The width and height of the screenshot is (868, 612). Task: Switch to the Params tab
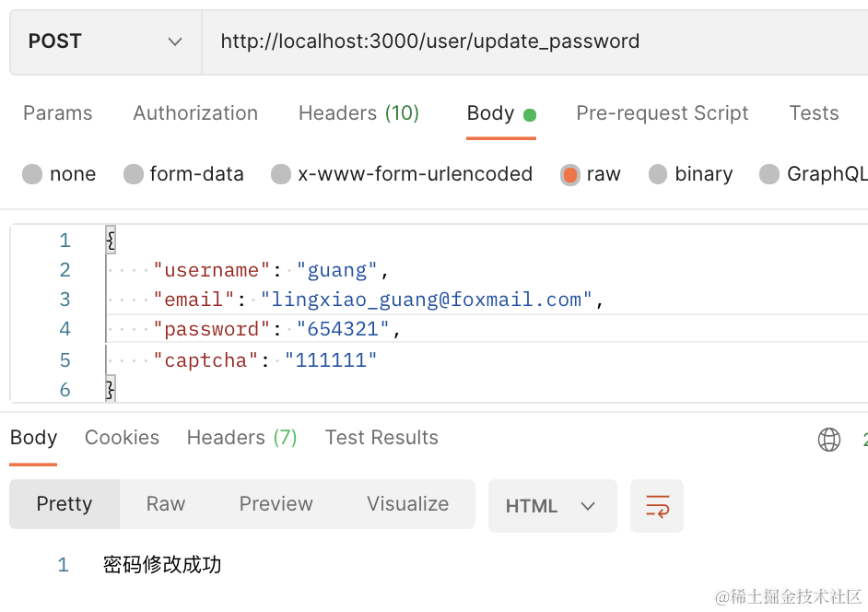click(x=58, y=113)
